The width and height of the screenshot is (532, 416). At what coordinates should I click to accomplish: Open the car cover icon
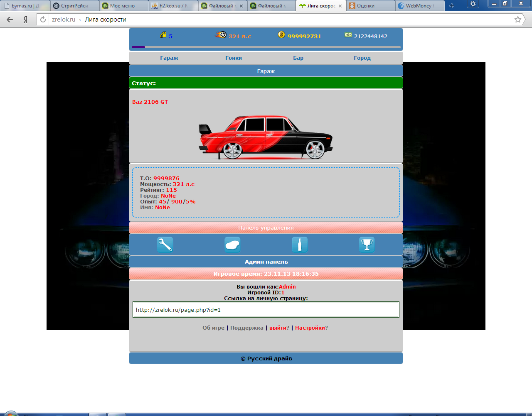232,245
